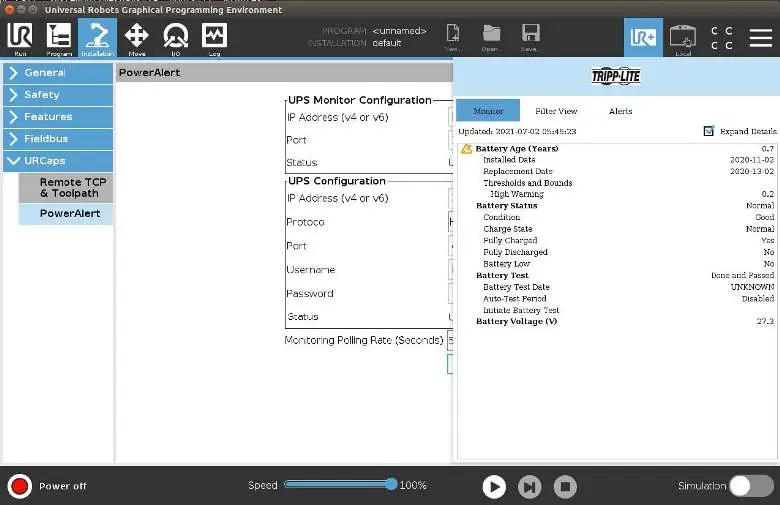Image resolution: width=780 pixels, height=505 pixels.
Task: Click the Power off robot button
Action: (x=20, y=486)
